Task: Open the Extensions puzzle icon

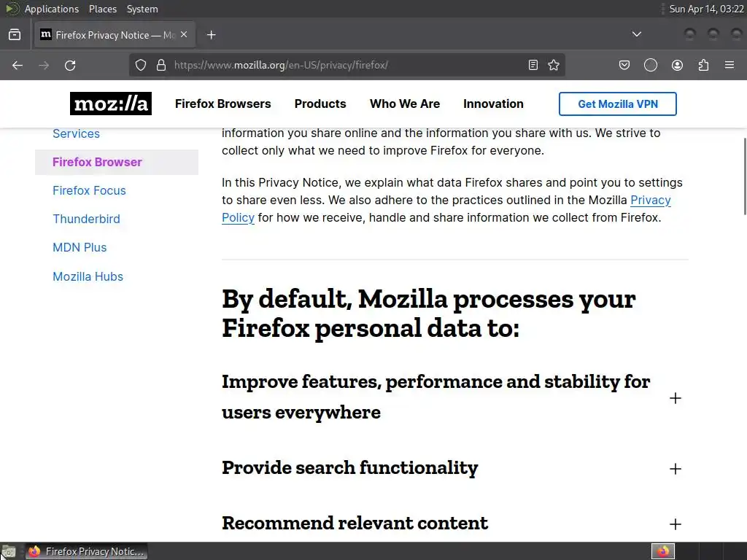Action: [x=703, y=65]
